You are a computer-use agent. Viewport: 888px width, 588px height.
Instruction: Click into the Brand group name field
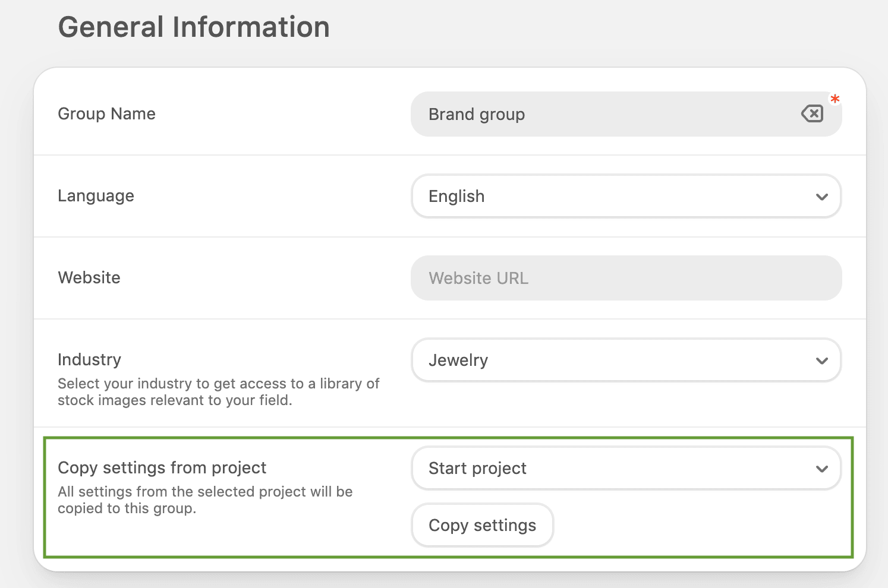(x=606, y=114)
